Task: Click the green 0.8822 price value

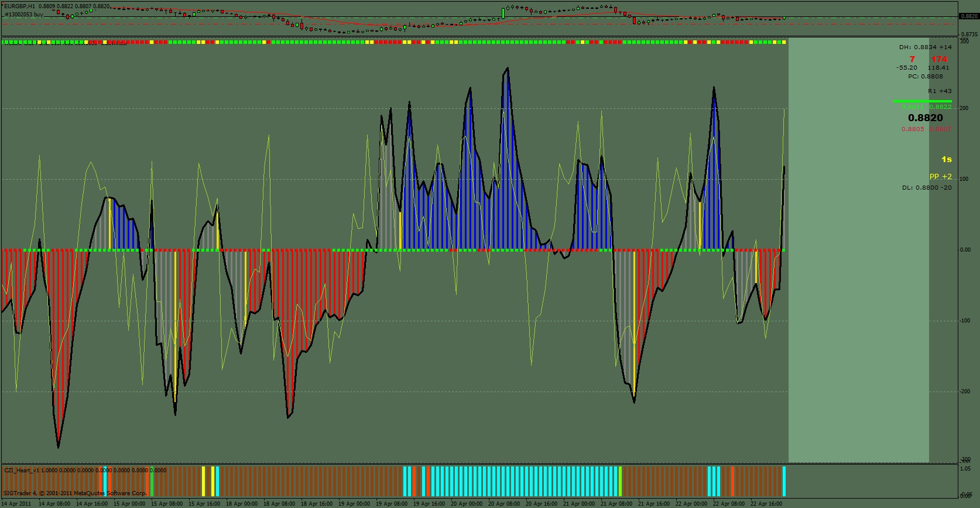Action: click(941, 107)
